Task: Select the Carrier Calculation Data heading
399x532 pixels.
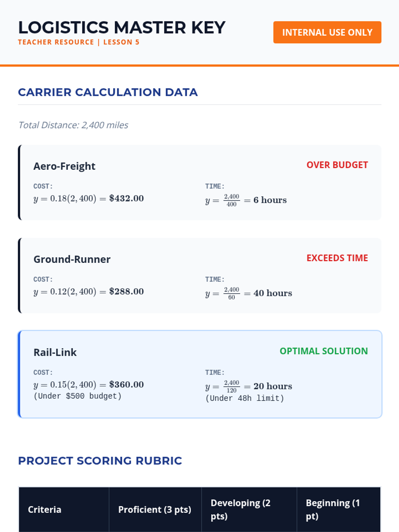Action: point(108,92)
